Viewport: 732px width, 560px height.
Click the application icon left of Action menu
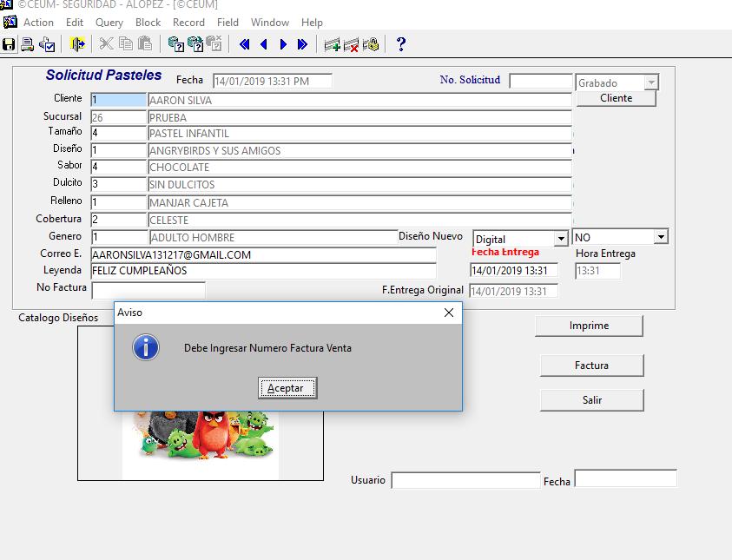[10, 22]
